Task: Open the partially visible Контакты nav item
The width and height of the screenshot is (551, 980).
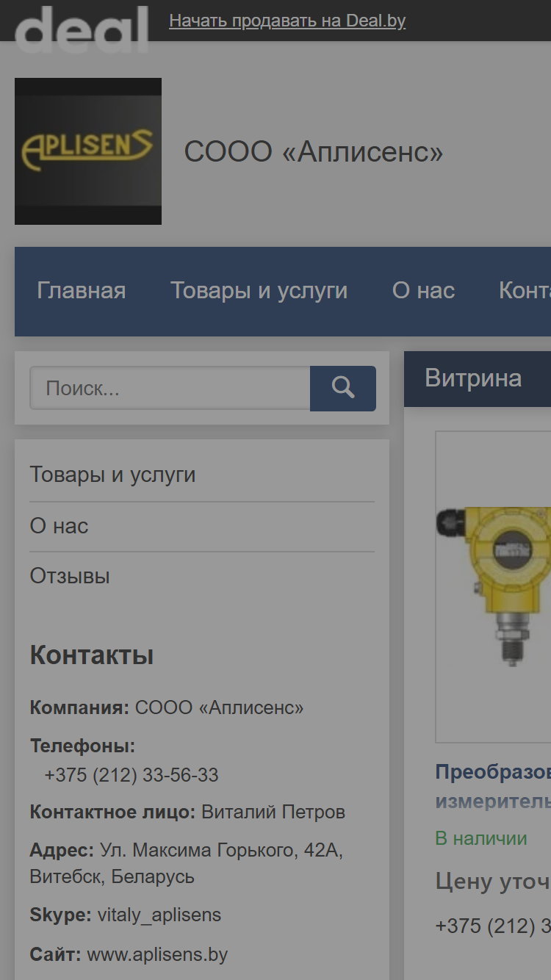Action: 525,291
